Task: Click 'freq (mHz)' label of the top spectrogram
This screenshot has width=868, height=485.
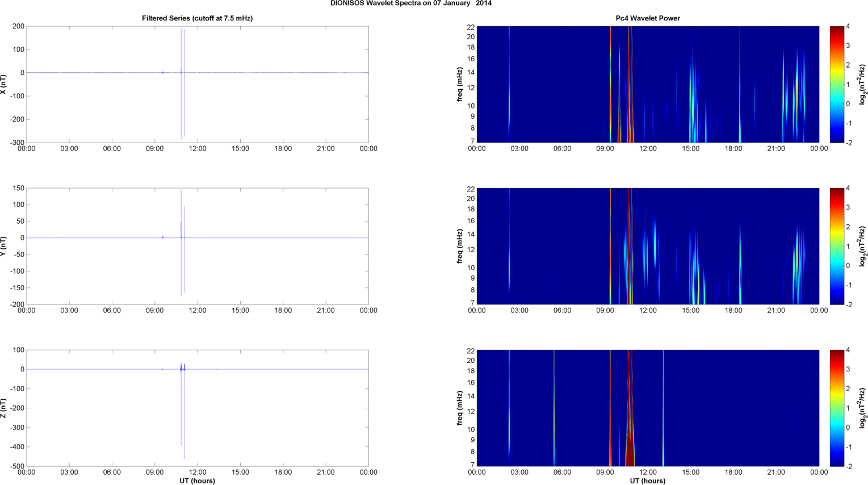Action: (460, 84)
